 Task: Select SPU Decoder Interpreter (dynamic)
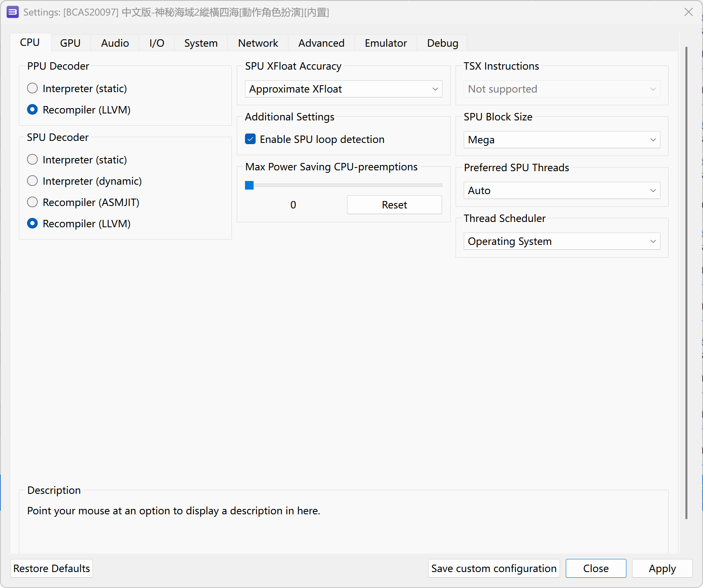[x=84, y=181]
